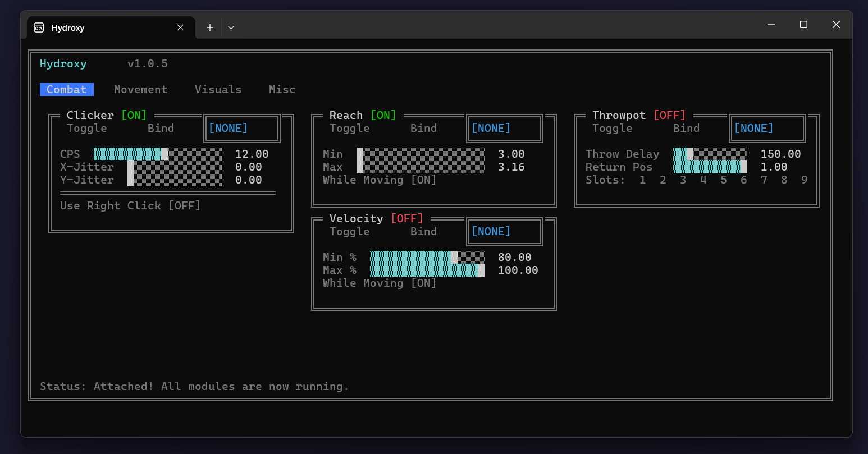Image resolution: width=868 pixels, height=454 pixels.
Task: Open a new terminal tab
Action: click(x=210, y=27)
